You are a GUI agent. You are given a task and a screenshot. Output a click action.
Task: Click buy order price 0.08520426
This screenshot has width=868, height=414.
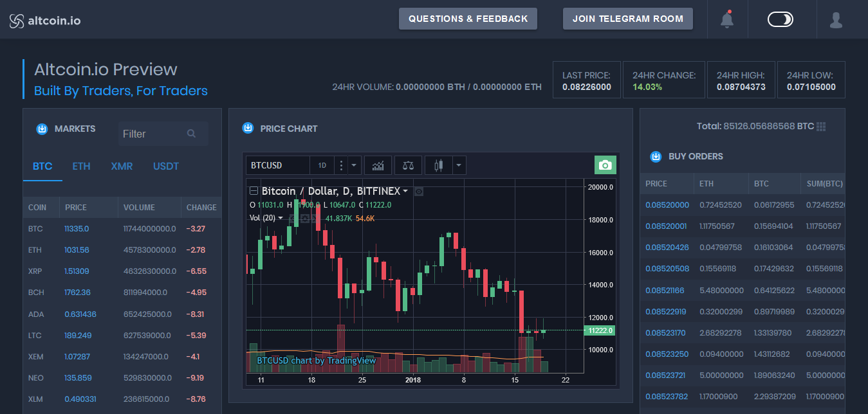(x=667, y=248)
